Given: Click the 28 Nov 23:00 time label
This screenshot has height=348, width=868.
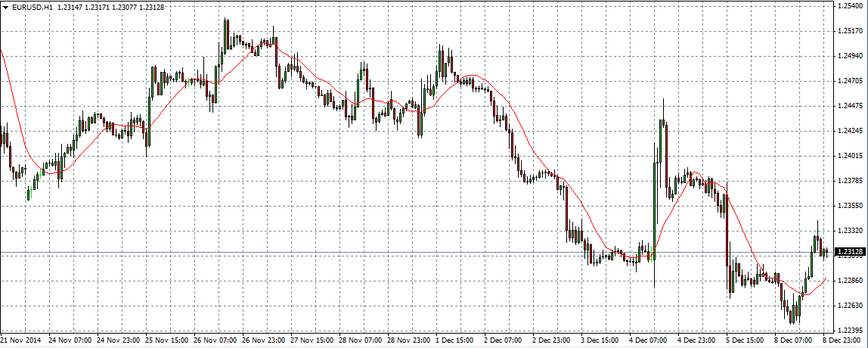Looking at the screenshot, I should (x=408, y=339).
